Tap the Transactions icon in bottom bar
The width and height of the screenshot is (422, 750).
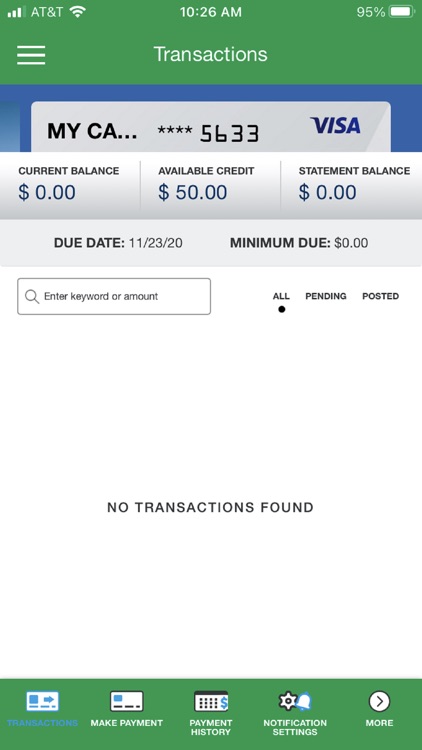click(42, 702)
